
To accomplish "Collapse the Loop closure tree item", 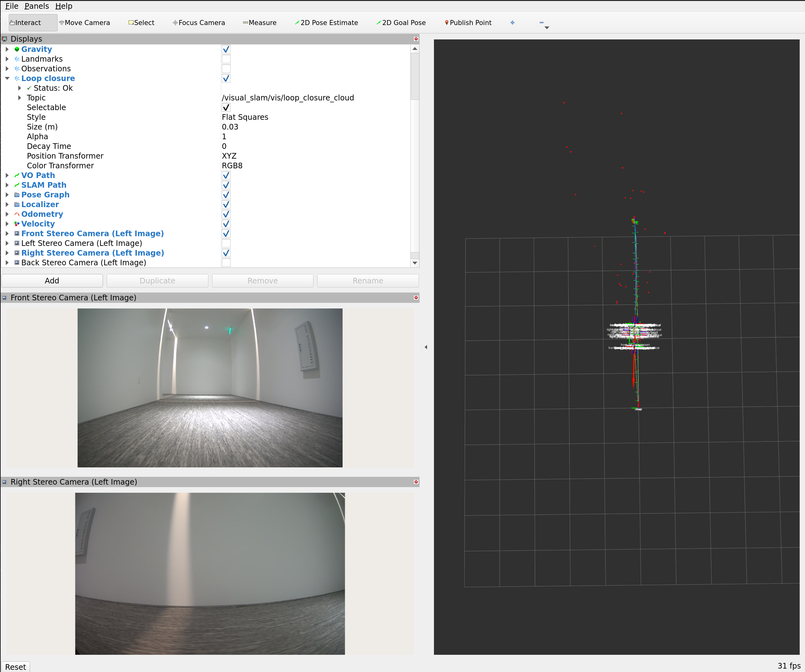I will [x=7, y=79].
